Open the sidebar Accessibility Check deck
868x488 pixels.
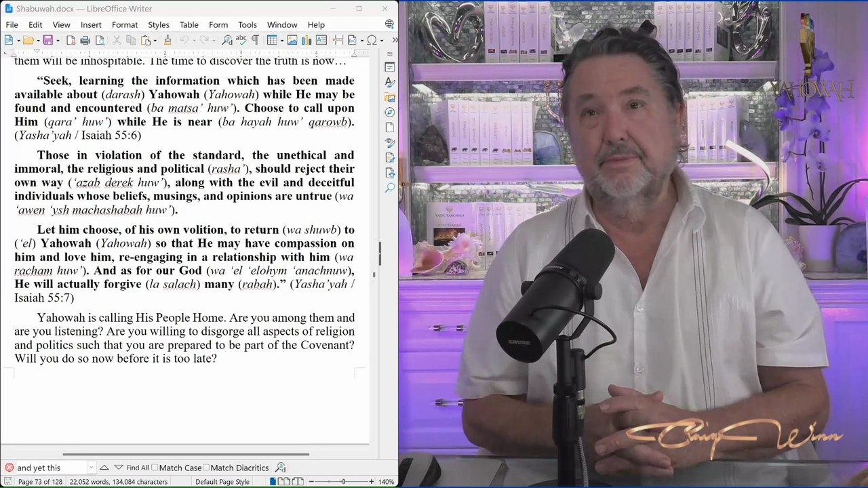(390, 172)
